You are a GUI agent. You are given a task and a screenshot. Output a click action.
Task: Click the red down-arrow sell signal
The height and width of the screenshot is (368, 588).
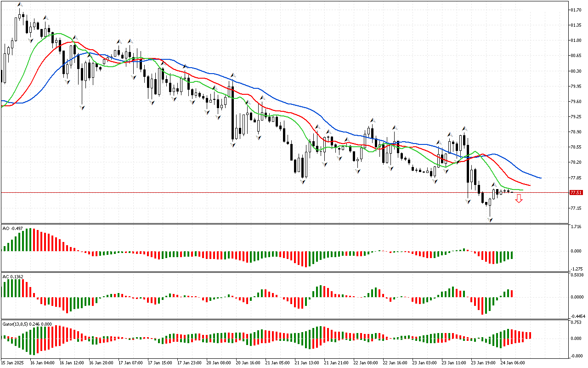point(519,198)
